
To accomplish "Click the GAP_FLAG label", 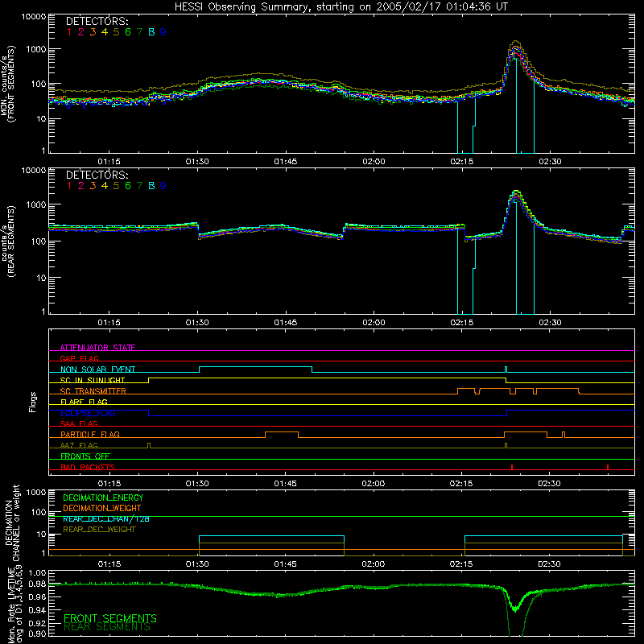I will point(79,358).
